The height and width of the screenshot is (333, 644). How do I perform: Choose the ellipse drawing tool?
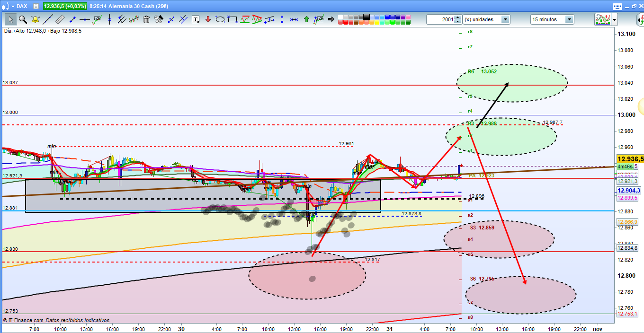tap(220, 19)
